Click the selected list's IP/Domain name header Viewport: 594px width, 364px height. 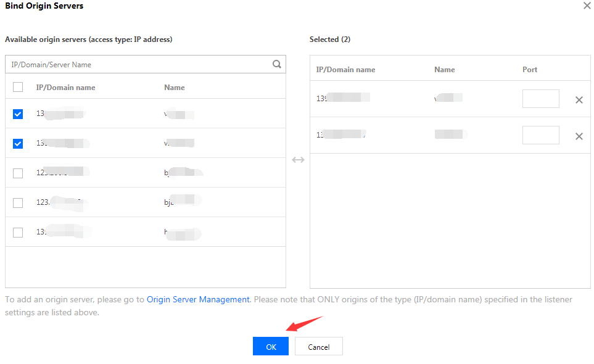point(345,70)
